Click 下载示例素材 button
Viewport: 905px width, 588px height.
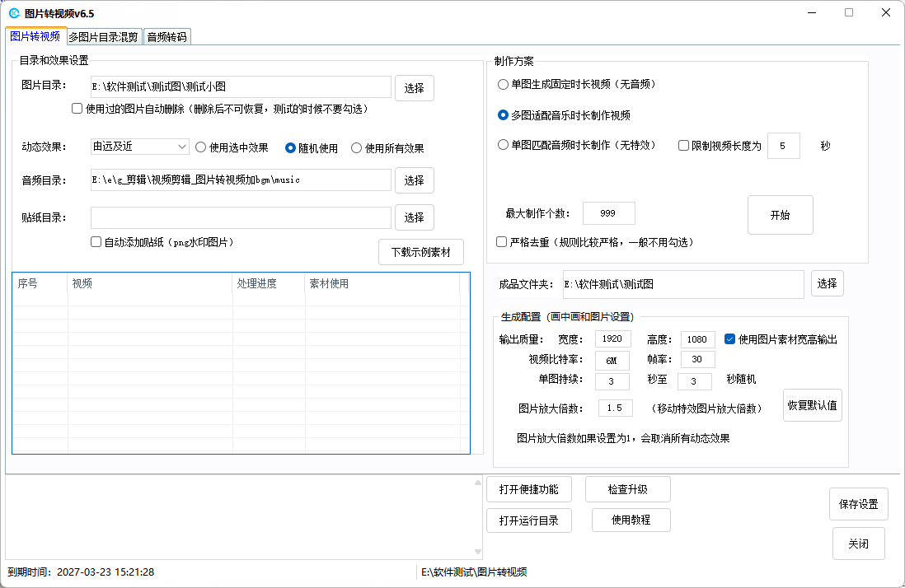tap(420, 252)
